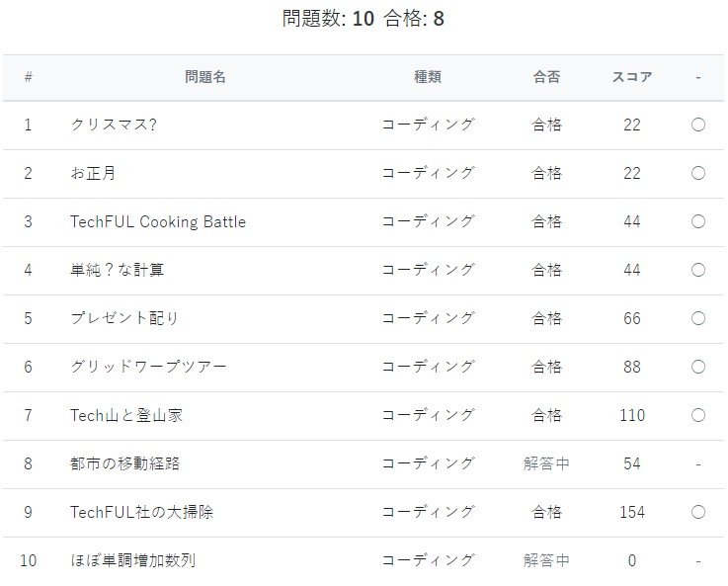
Task: Open the problem お正月
Action: (94, 173)
